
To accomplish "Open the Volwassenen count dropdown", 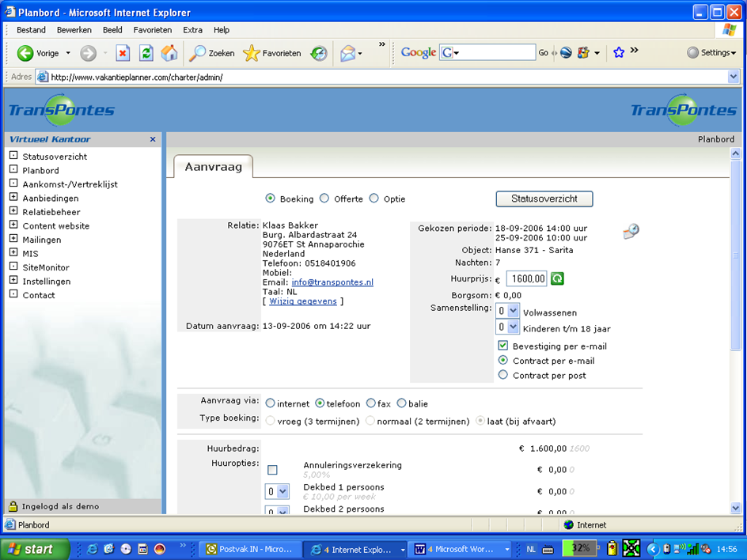I will coord(512,312).
